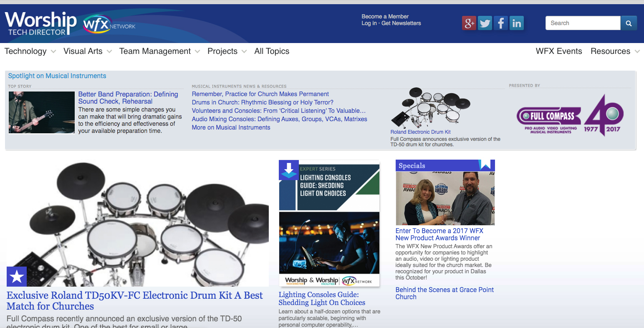Expand the Technology dropdown menu

(x=30, y=51)
